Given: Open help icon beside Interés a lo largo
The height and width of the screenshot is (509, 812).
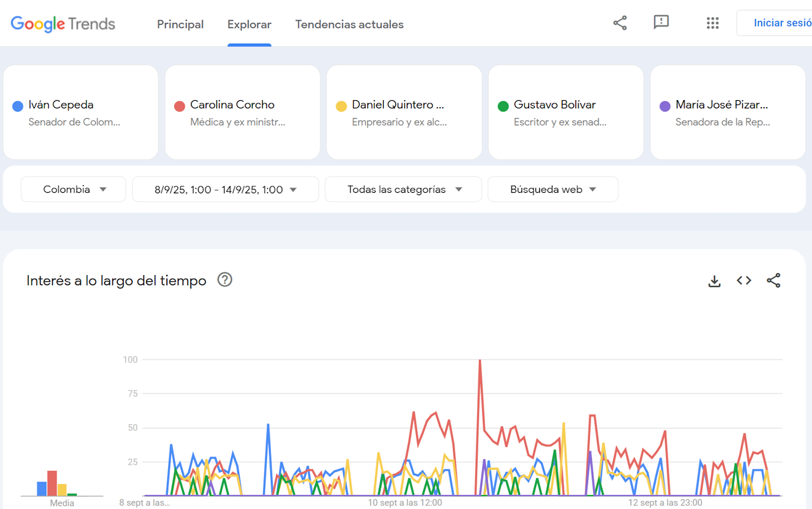Looking at the screenshot, I should (x=225, y=280).
